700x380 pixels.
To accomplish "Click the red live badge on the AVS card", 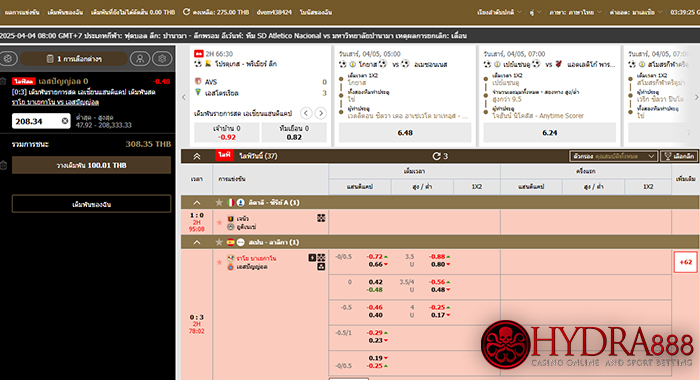I will click(199, 54).
